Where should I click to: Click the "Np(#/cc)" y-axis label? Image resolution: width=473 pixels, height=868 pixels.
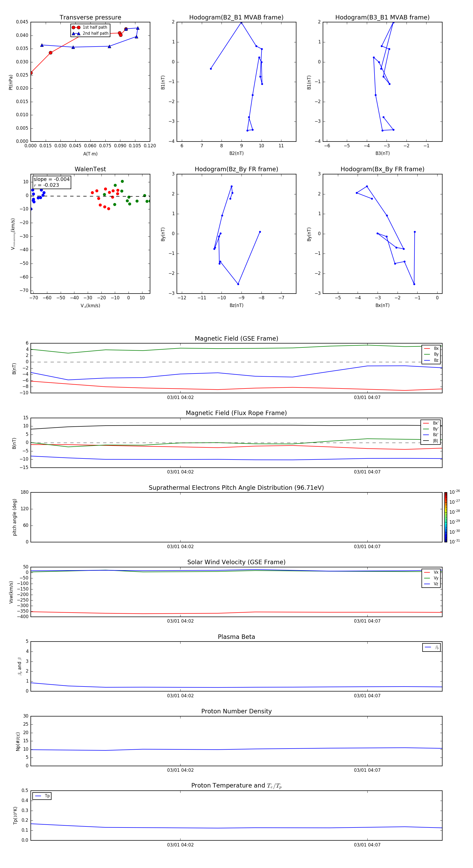click(x=18, y=741)
